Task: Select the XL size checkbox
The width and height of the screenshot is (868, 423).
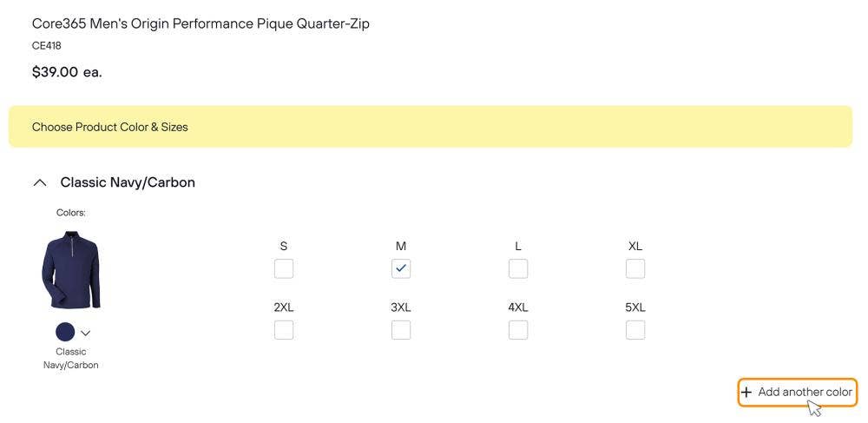Action: click(635, 269)
